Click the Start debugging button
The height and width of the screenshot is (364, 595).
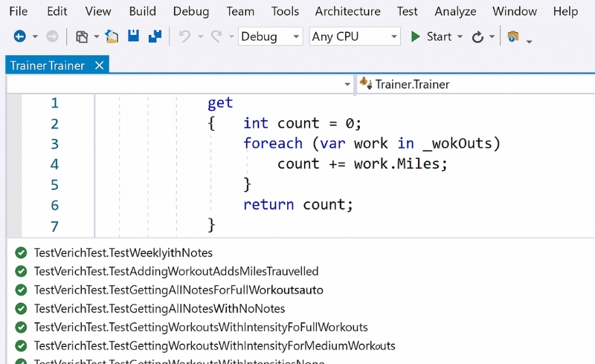click(x=432, y=36)
